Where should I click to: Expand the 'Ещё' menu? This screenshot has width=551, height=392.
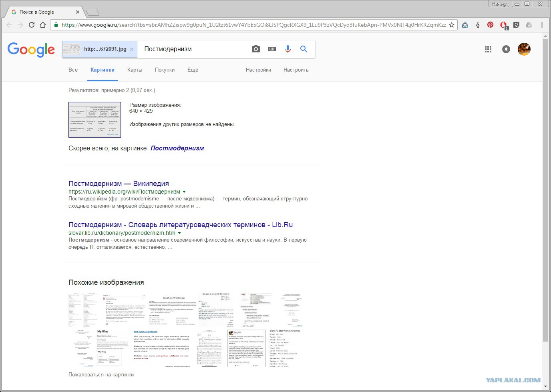[x=193, y=70]
